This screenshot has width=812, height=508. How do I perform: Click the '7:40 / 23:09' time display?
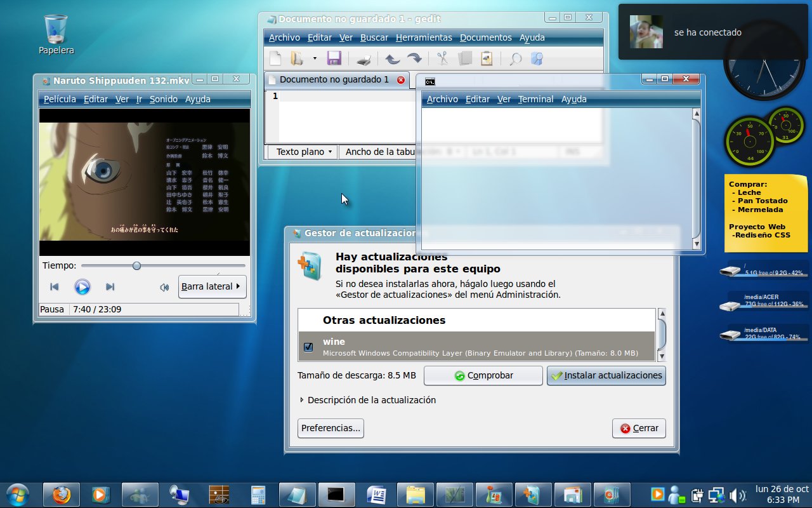(97, 309)
